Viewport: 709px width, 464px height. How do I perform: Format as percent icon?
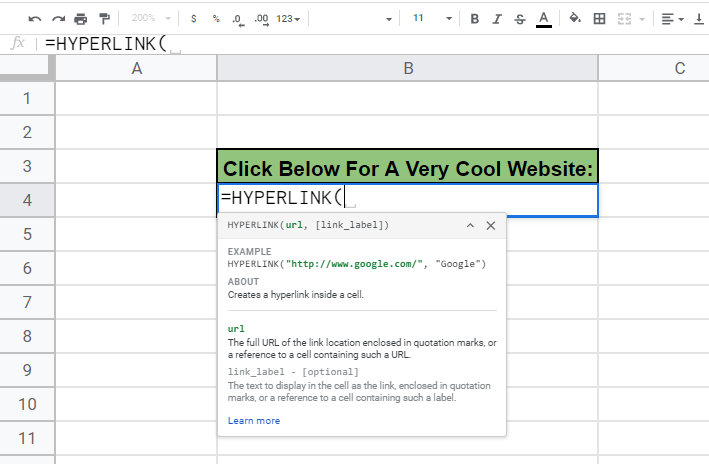[216, 19]
